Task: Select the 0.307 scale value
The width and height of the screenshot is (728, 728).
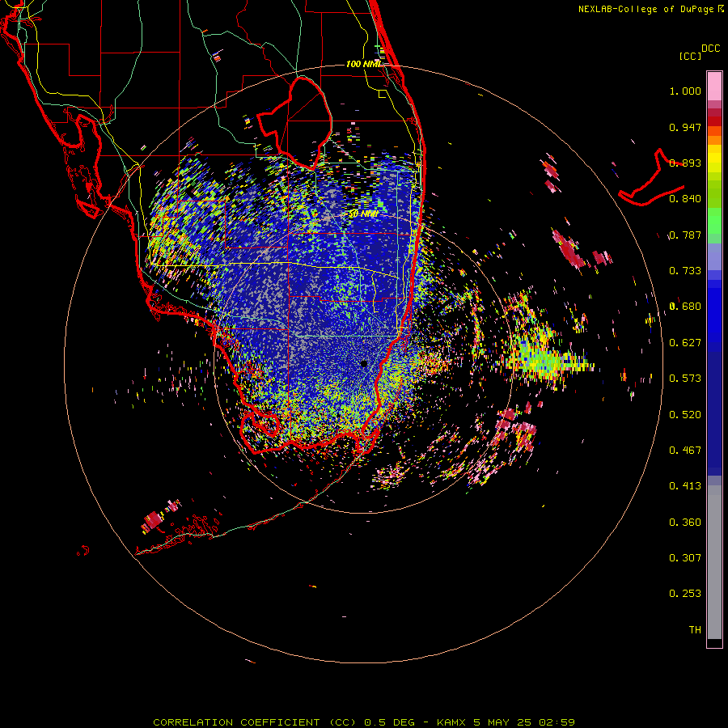Action: [685, 558]
